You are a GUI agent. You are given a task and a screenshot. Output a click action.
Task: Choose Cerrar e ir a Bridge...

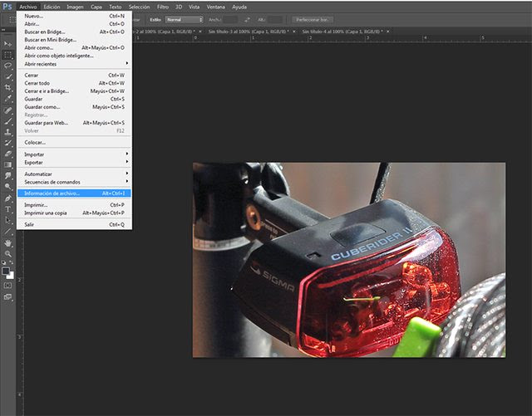[74, 91]
